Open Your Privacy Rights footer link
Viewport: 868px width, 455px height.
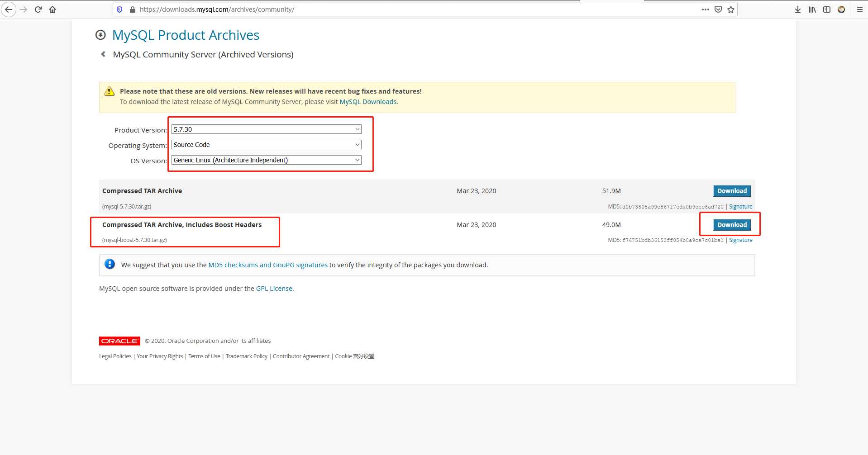[160, 356]
